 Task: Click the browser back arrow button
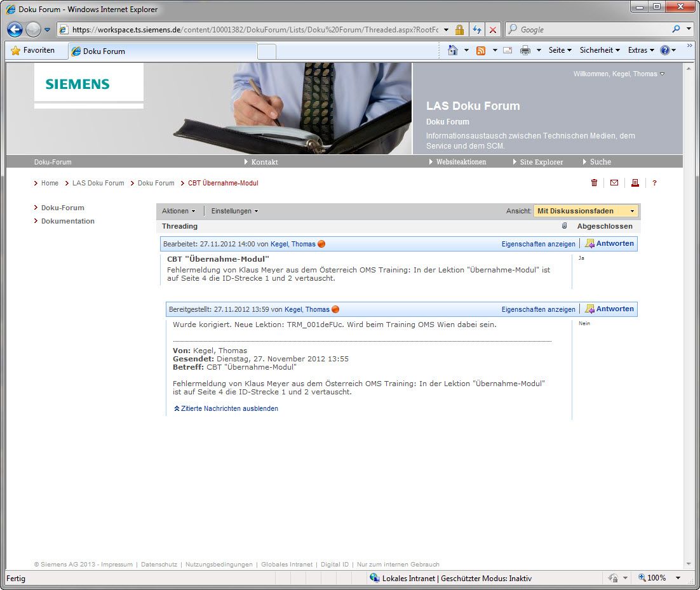click(x=15, y=29)
